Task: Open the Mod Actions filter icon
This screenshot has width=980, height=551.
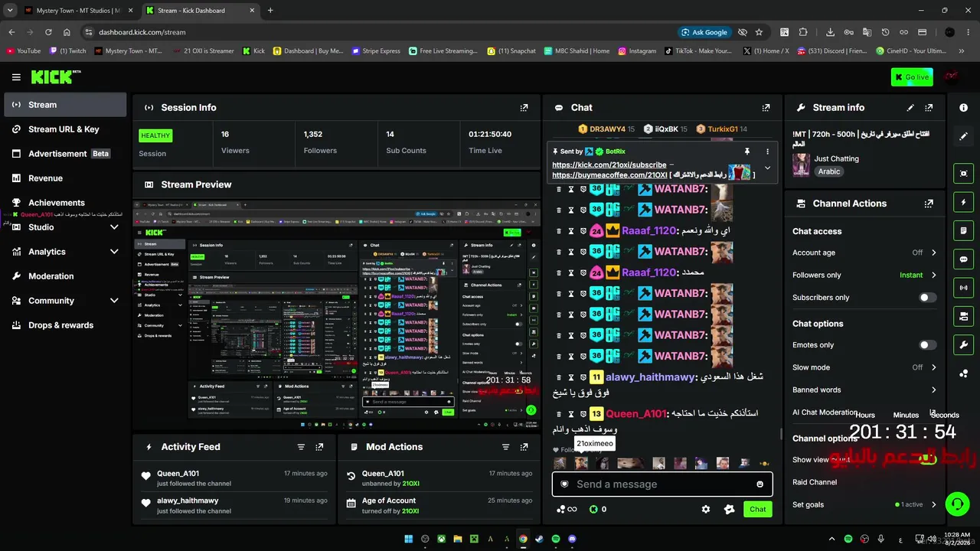Action: pos(505,447)
